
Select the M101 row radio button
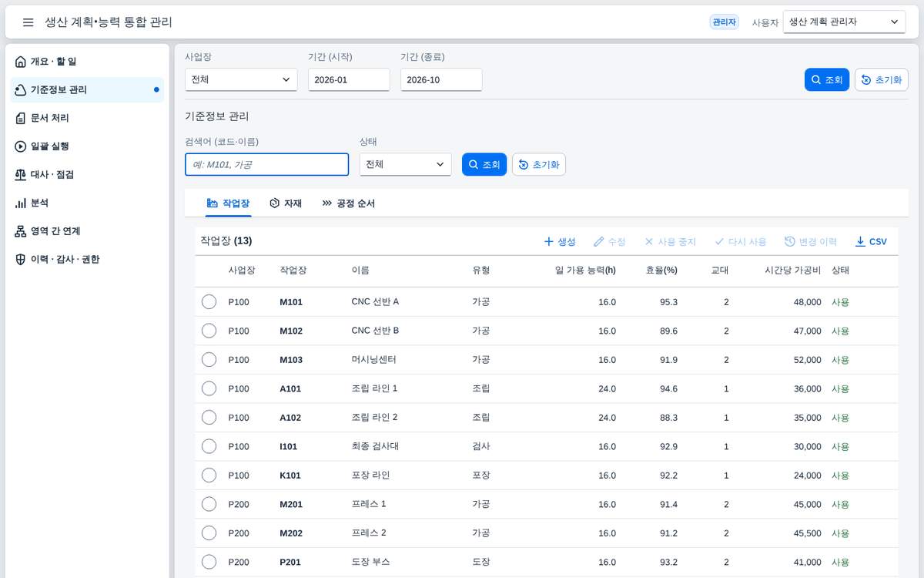click(x=209, y=302)
